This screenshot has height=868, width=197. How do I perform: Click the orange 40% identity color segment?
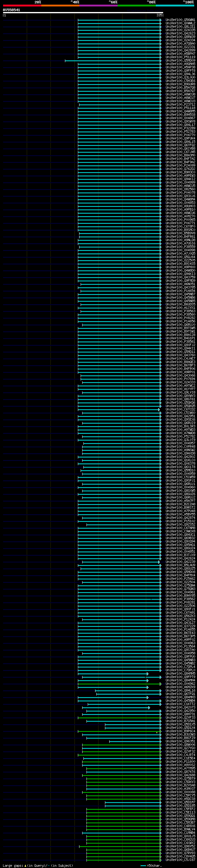coord(60,6)
